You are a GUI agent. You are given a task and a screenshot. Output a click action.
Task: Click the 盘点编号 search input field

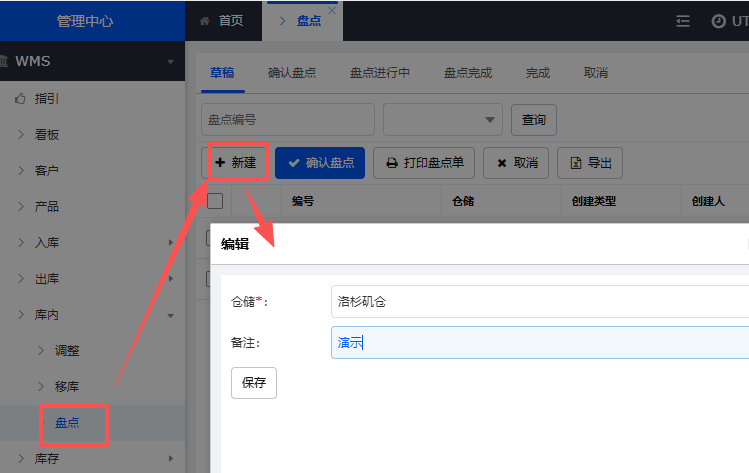tap(287, 119)
